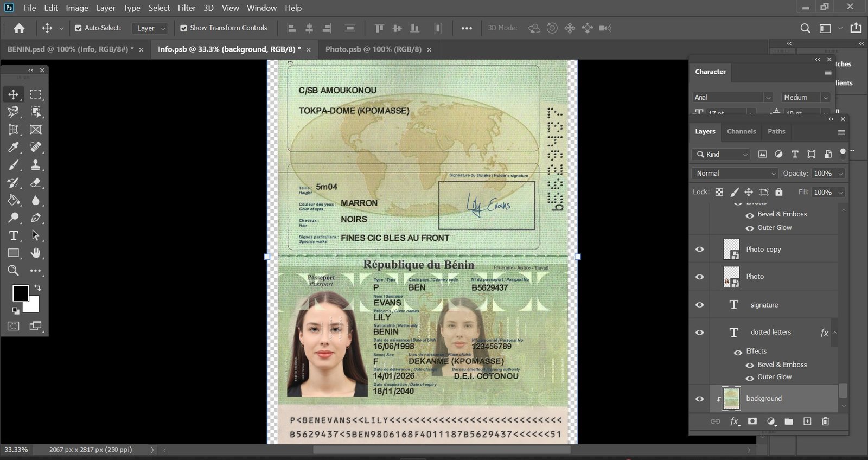Switch to the Channels tab
This screenshot has width=868, height=460.
741,131
